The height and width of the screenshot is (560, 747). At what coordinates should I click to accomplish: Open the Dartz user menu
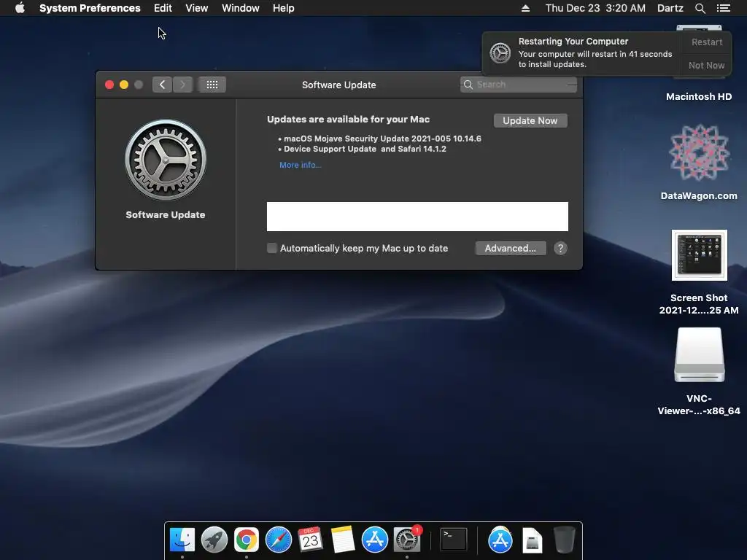670,8
